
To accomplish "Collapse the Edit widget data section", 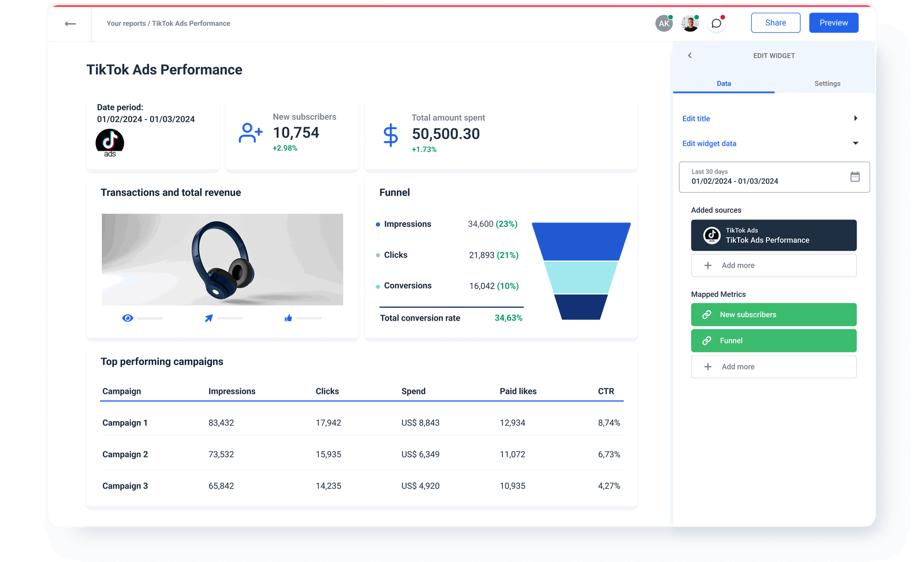I will 856,143.
